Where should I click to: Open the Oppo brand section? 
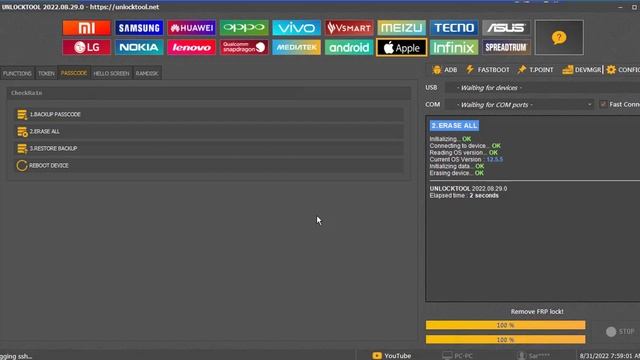(x=244, y=28)
